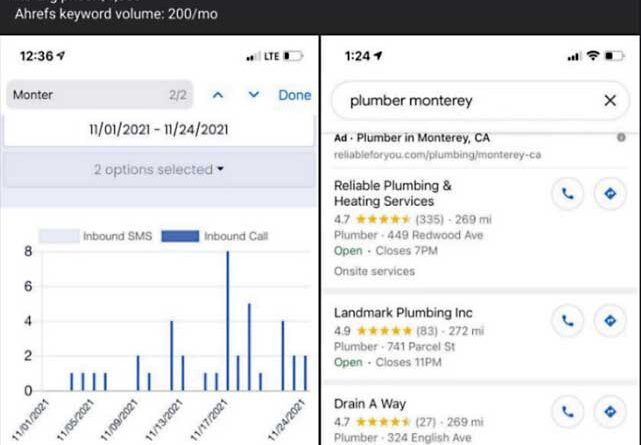Open reliableforyou.com ad URL
641x445 pixels.
click(x=437, y=155)
